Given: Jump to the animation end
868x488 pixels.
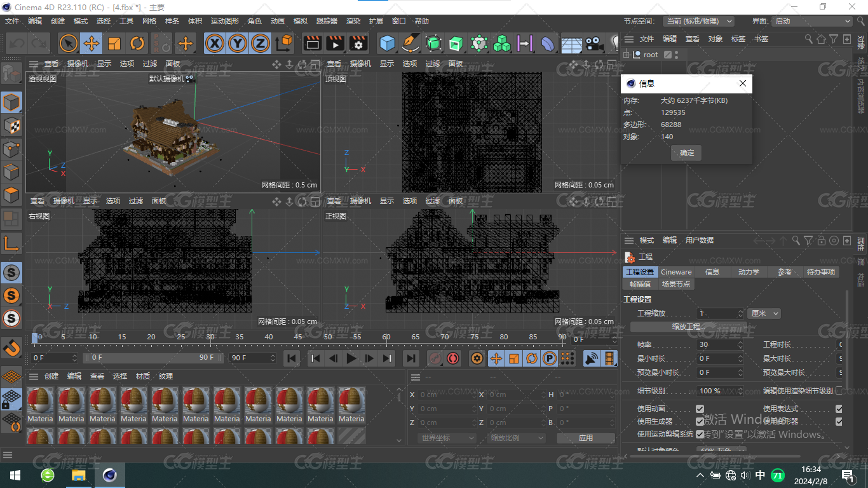Looking at the screenshot, I should click(x=411, y=358).
